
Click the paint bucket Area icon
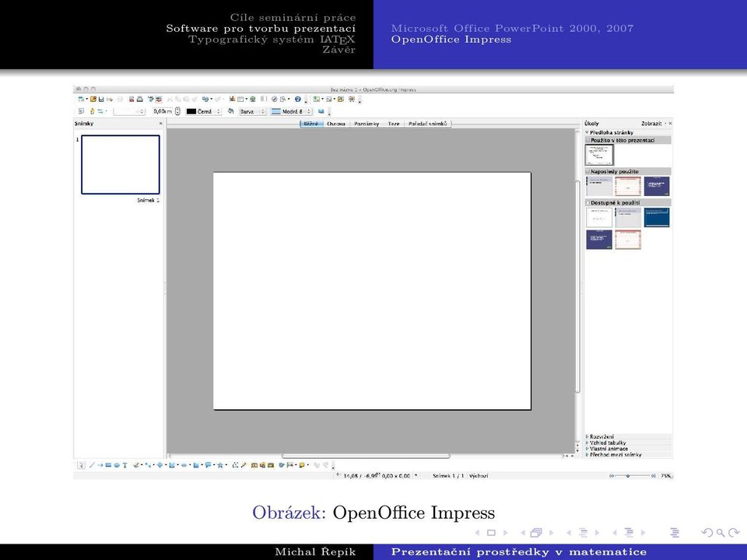point(230,111)
